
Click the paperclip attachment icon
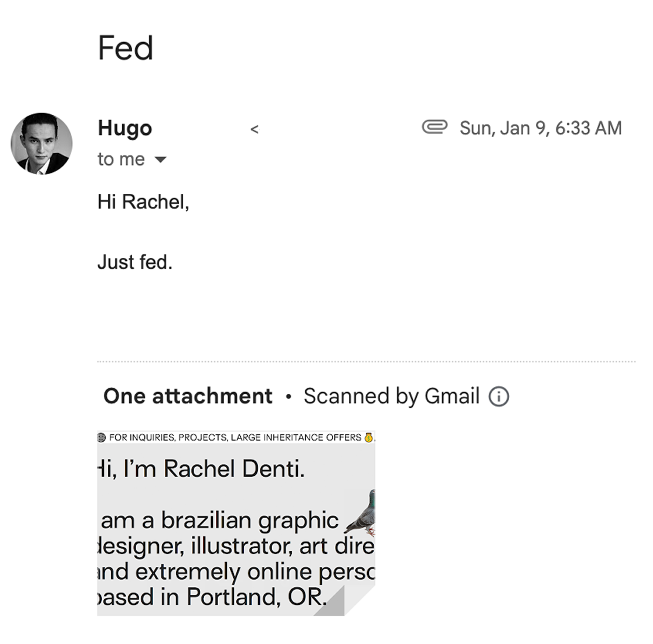click(434, 127)
